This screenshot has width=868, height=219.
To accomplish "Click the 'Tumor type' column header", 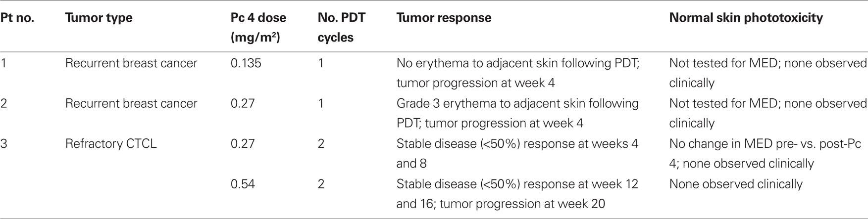I will coord(99,18).
